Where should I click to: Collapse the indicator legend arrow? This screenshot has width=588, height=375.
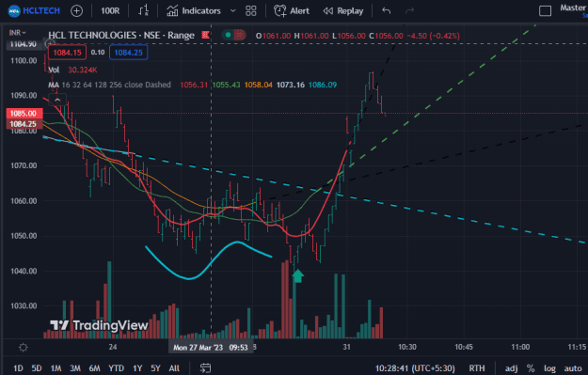[57, 100]
